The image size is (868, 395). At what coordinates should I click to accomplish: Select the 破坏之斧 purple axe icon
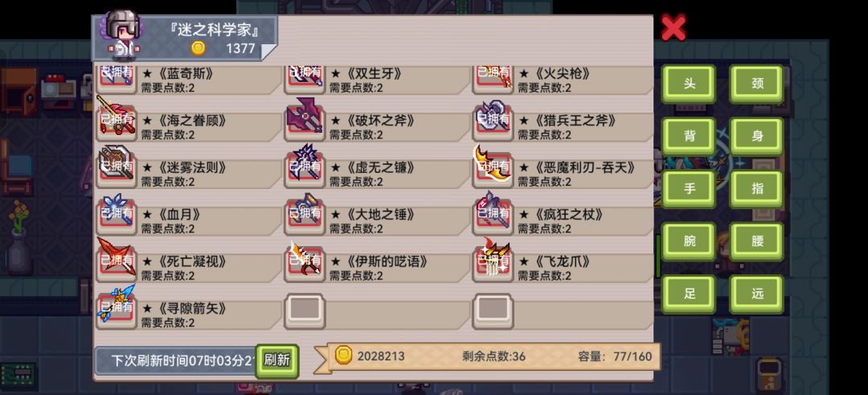point(305,118)
